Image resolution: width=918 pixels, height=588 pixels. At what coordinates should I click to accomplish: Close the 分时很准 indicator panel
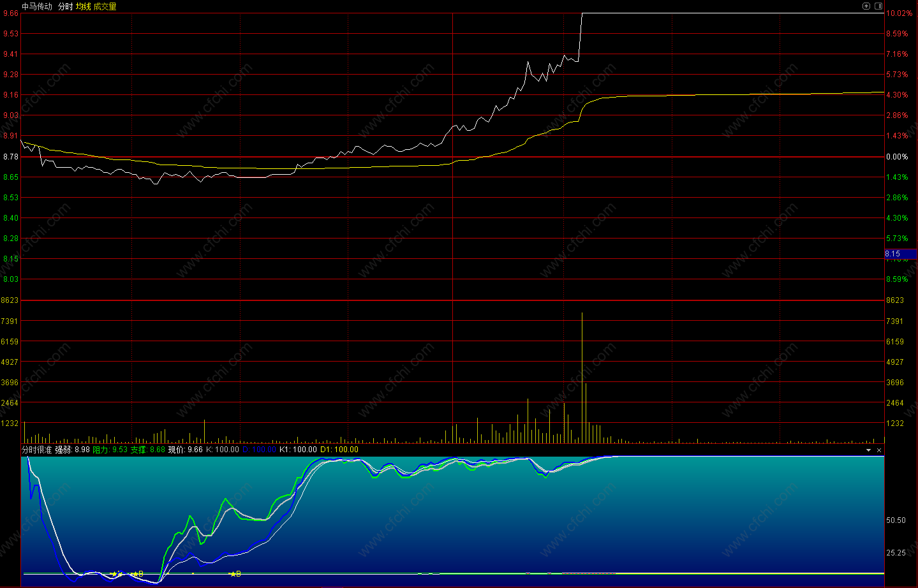879,450
